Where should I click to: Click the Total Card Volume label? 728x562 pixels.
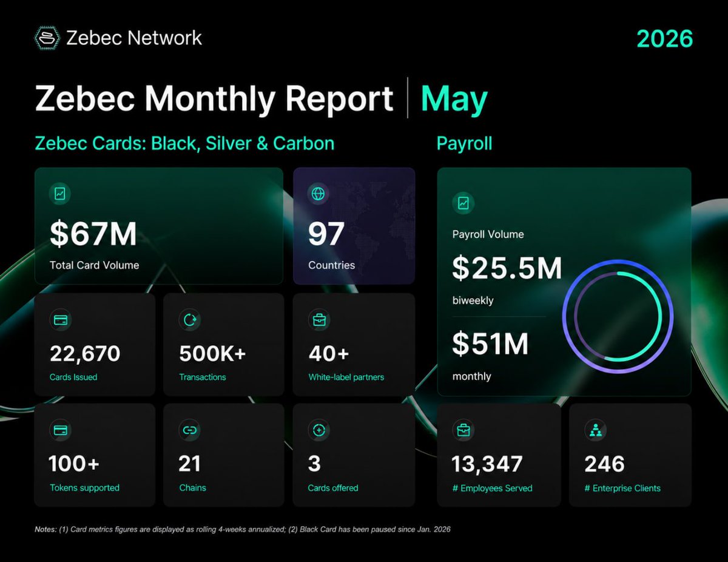tap(94, 265)
